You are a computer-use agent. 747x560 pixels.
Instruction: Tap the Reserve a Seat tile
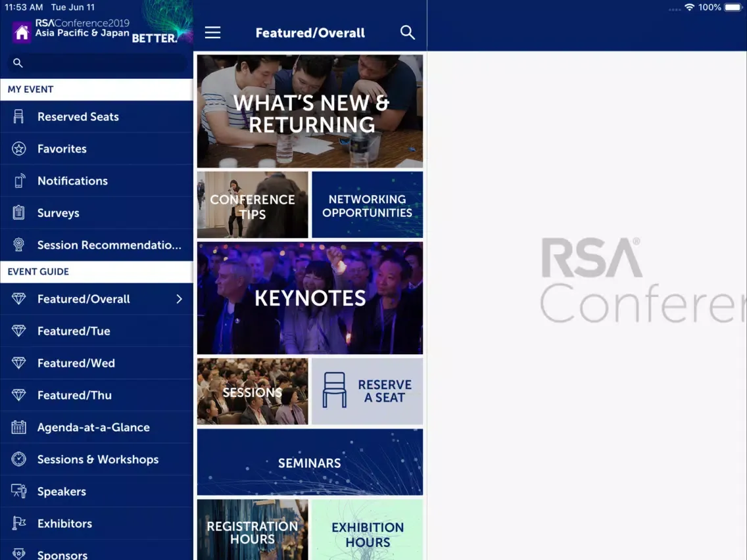click(x=367, y=391)
